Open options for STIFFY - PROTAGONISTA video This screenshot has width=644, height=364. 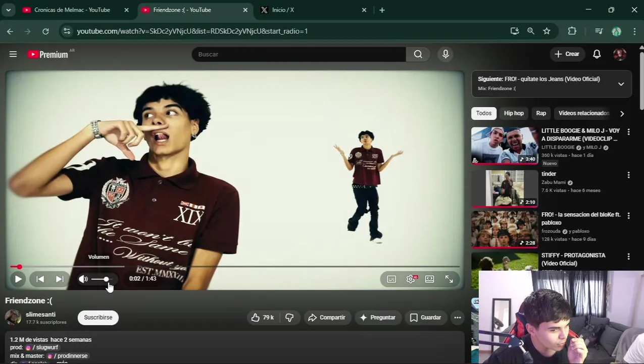pyautogui.click(x=628, y=256)
